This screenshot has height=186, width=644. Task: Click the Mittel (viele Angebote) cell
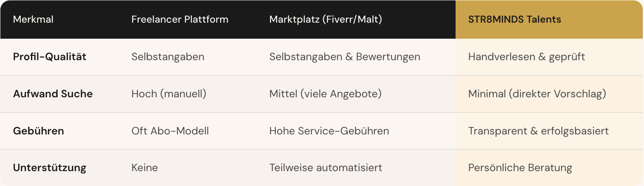[x=325, y=94]
